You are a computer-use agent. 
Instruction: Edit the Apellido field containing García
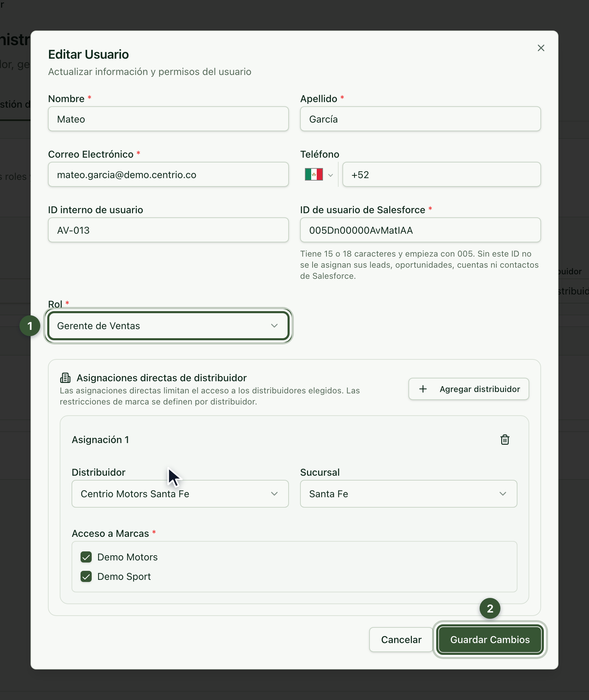[420, 119]
